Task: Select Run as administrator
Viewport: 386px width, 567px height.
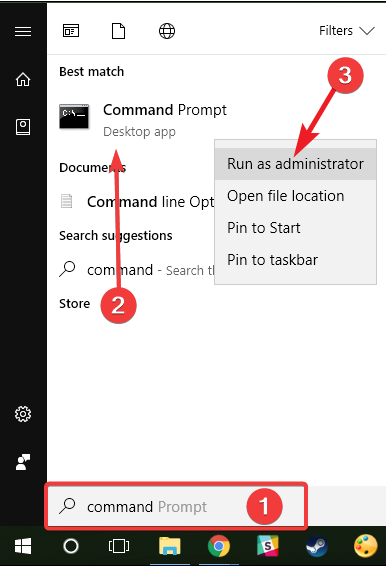Action: click(x=295, y=164)
